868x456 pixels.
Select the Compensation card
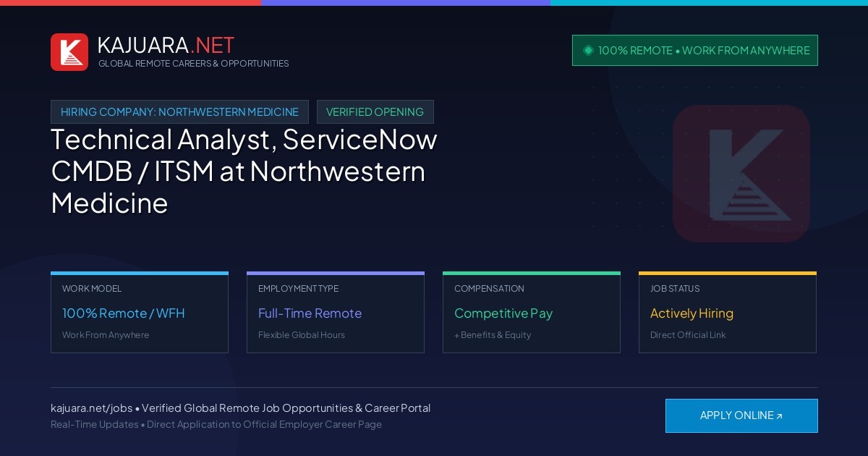coord(532,313)
